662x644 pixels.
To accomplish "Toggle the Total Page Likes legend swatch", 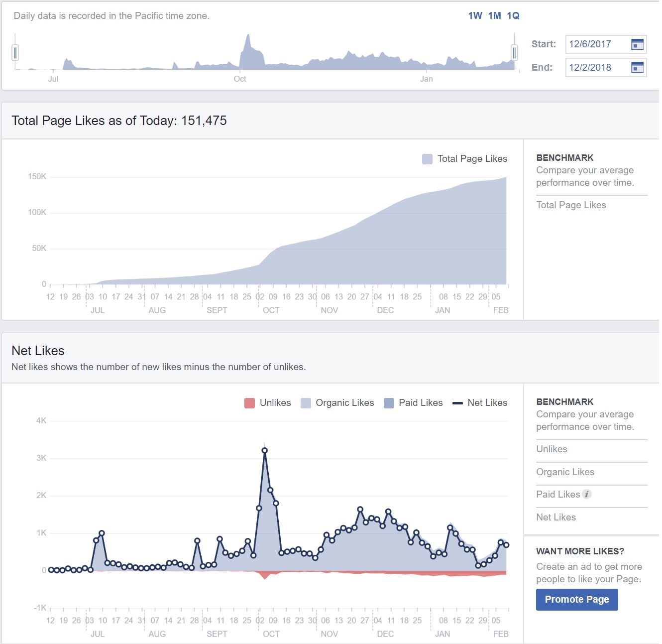I will click(427, 159).
